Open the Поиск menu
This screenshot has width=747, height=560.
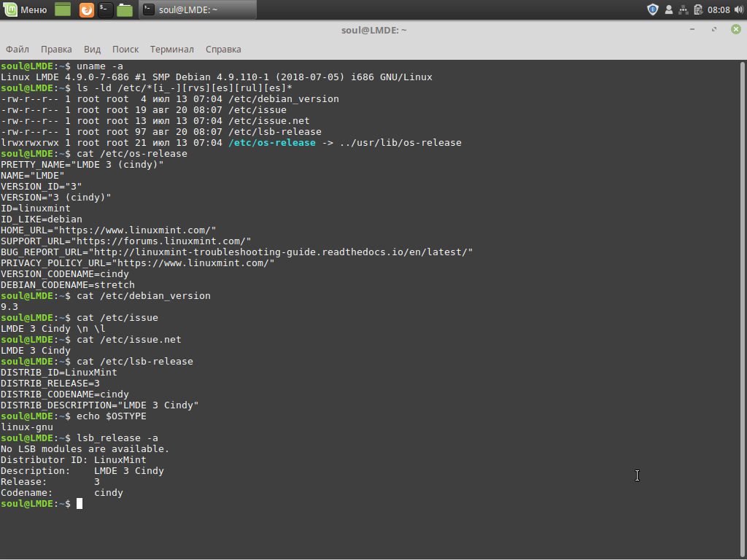click(125, 49)
